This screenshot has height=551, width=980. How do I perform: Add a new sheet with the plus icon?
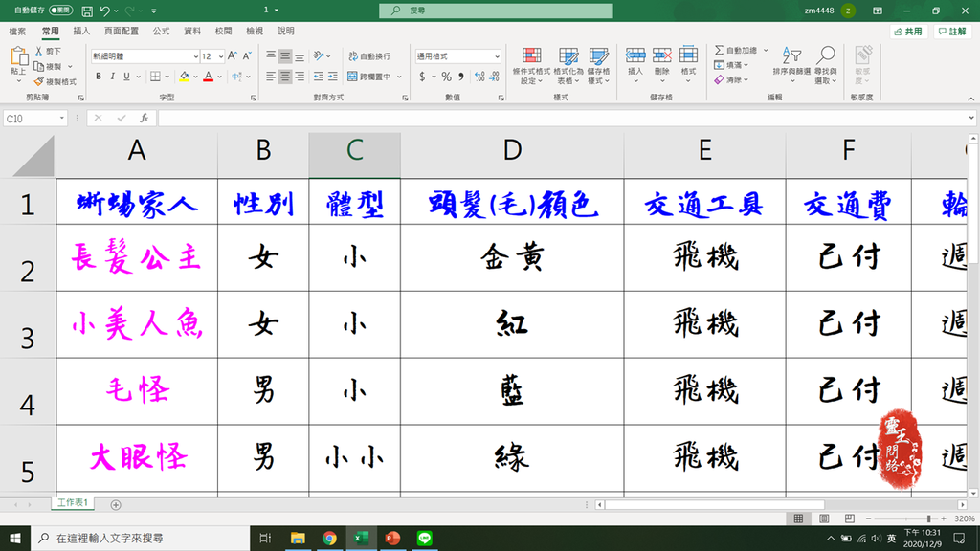point(116,505)
